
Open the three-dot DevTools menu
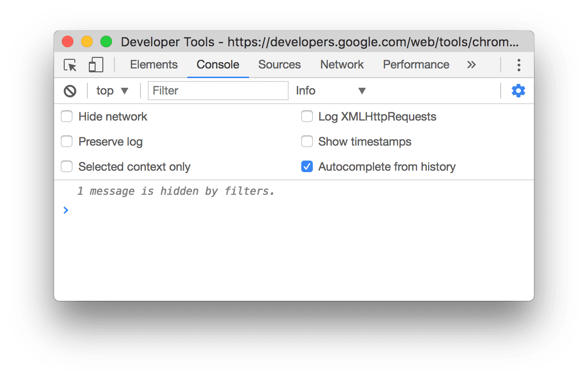[x=519, y=65]
